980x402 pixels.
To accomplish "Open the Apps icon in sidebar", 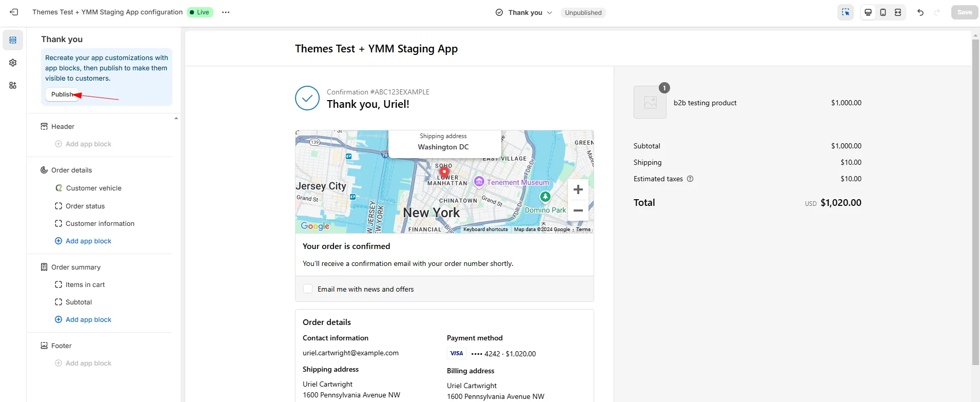I will [13, 85].
